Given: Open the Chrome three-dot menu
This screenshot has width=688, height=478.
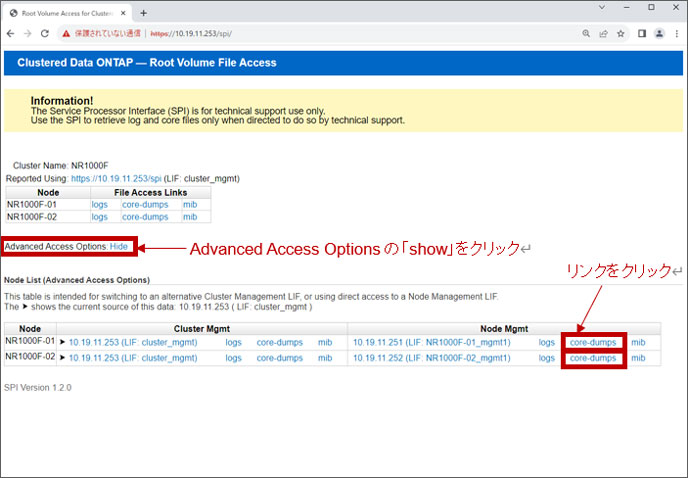Looking at the screenshot, I should (x=677, y=33).
